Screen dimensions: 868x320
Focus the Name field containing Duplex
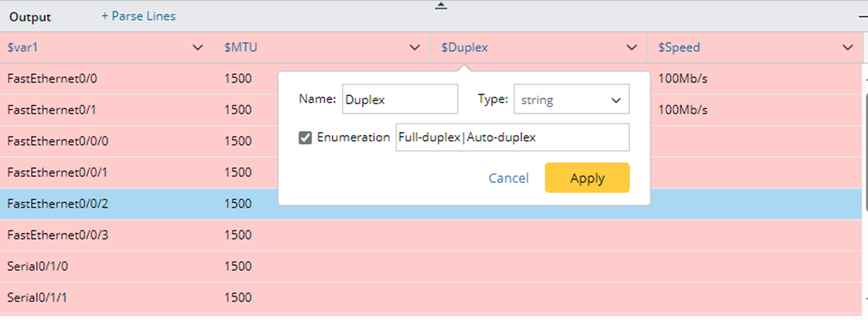click(x=400, y=100)
